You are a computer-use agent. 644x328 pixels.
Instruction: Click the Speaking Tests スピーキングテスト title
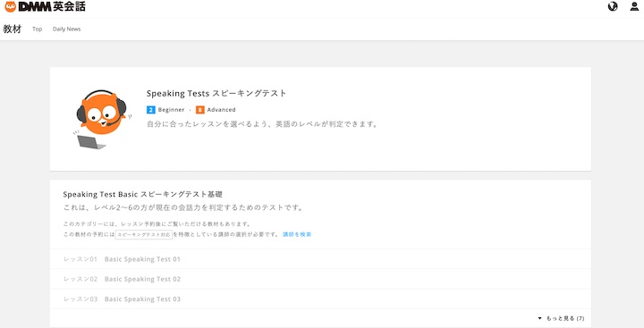pyautogui.click(x=216, y=94)
